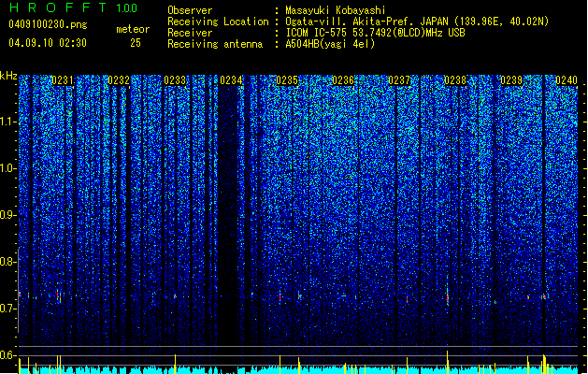Image resolution: width=588 pixels, height=374 pixels.
Task: Click the 1.1 kHz axis label
Action: (x=7, y=122)
